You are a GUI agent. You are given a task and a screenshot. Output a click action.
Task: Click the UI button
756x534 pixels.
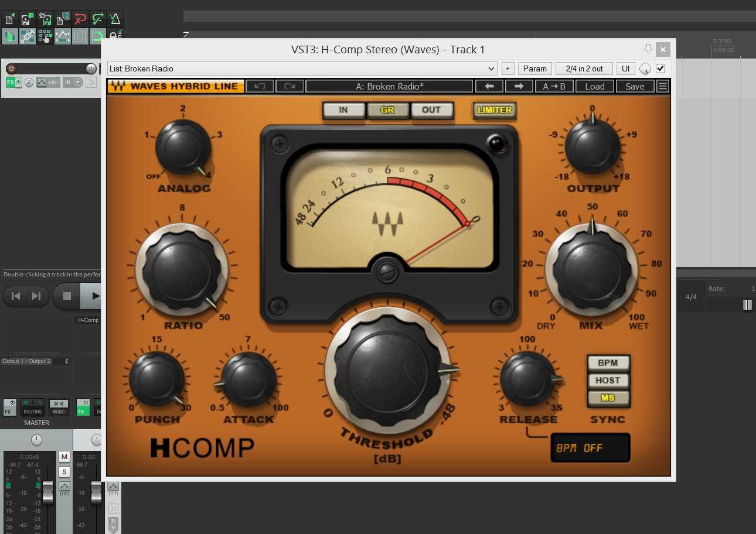click(x=626, y=69)
